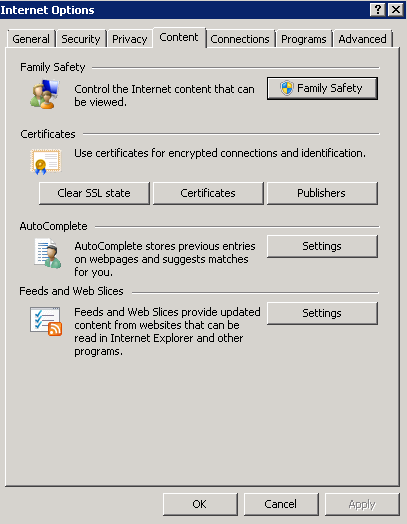Click the shield icon on Family Safety button

coord(287,88)
